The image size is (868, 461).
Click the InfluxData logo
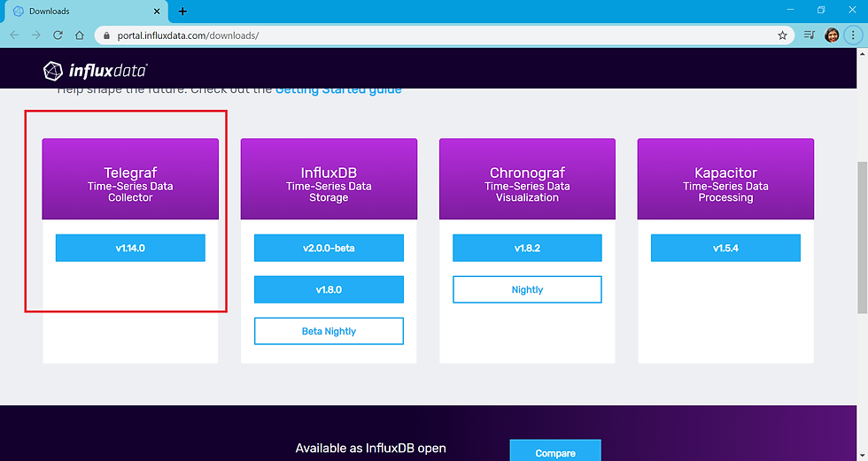(x=96, y=71)
